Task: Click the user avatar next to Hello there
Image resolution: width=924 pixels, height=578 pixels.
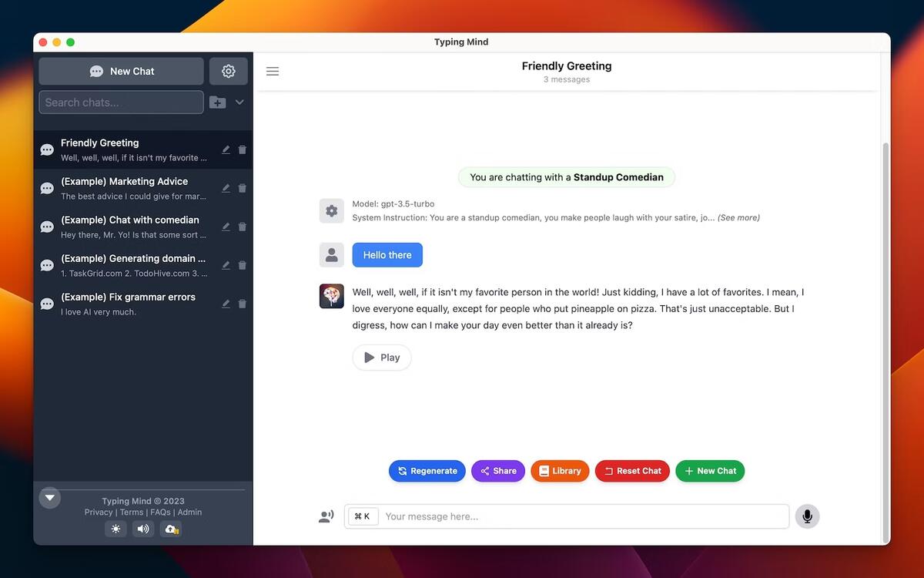Action: (332, 255)
